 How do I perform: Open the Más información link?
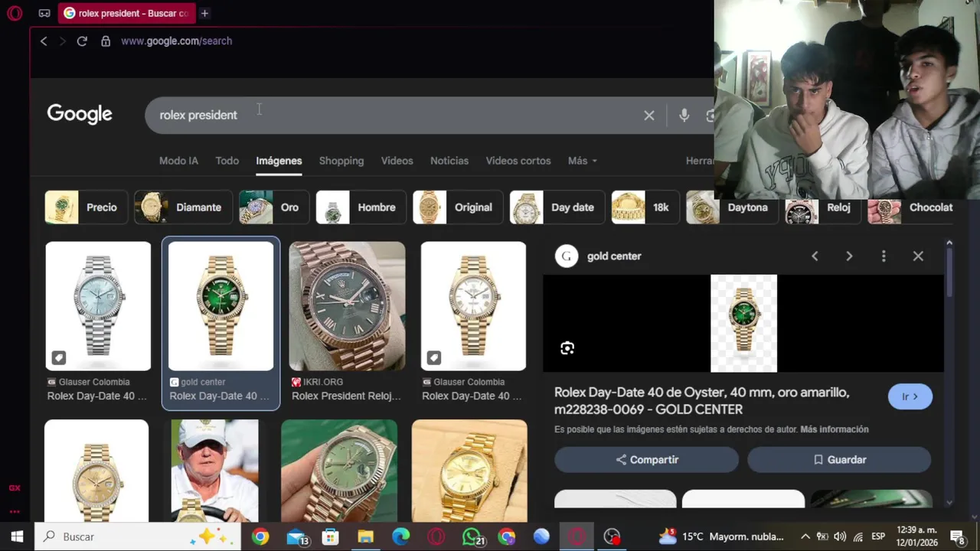[835, 429]
